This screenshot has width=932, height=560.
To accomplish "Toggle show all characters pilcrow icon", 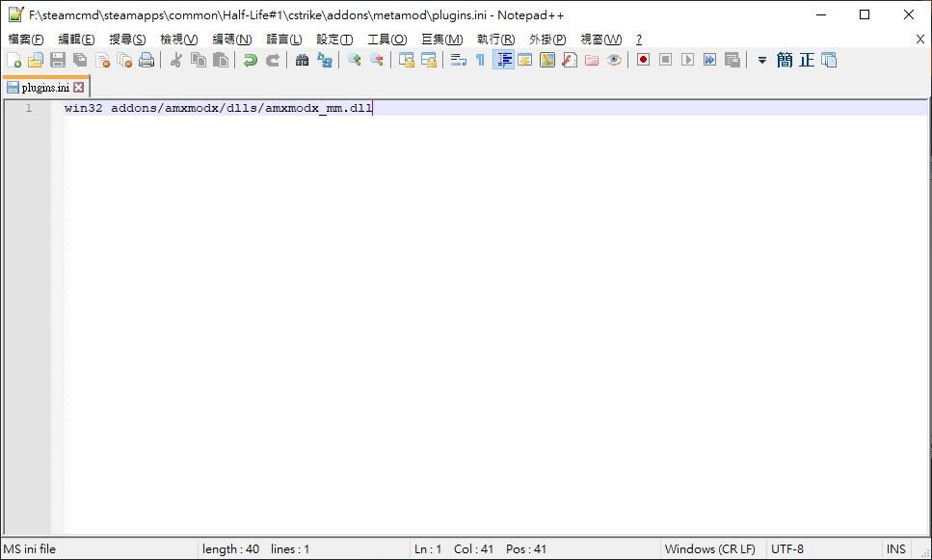I will tap(480, 60).
